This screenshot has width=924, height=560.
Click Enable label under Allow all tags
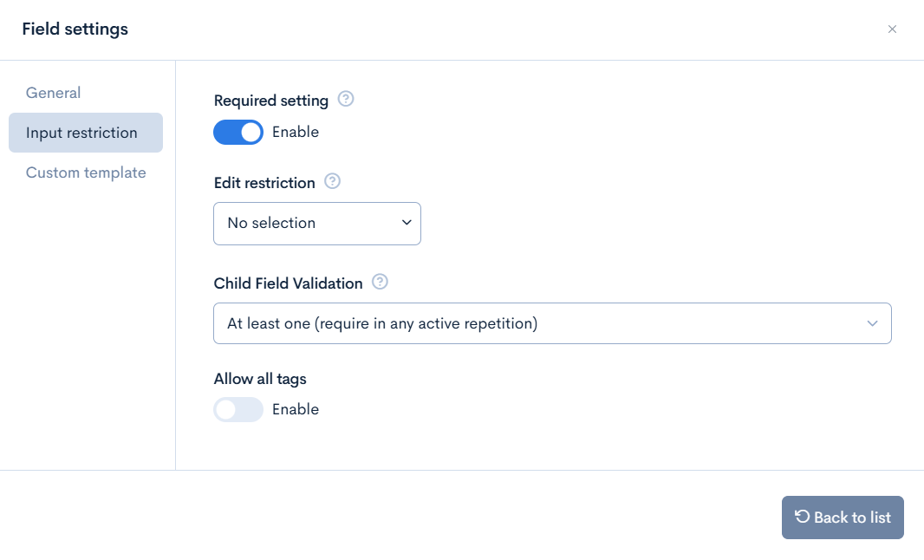coord(296,409)
